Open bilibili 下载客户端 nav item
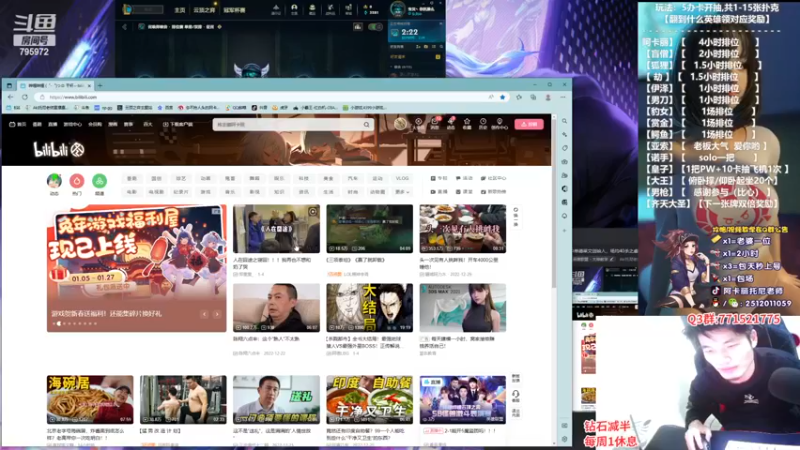Viewport: 800px width, 450px height. (x=178, y=124)
